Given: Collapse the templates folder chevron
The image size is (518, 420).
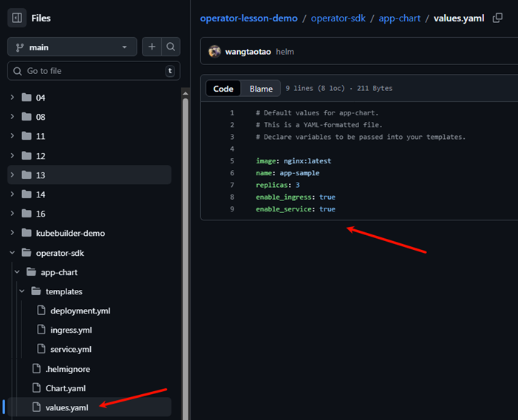Looking at the screenshot, I should (22, 291).
